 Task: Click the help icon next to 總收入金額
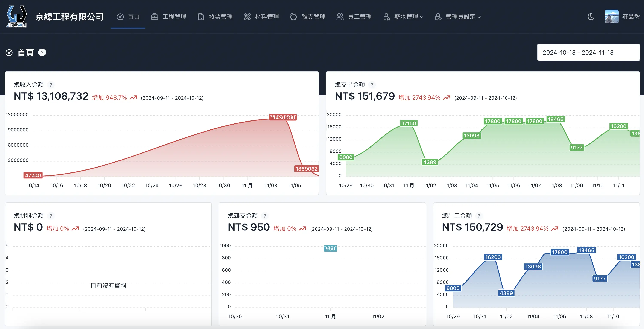click(51, 85)
